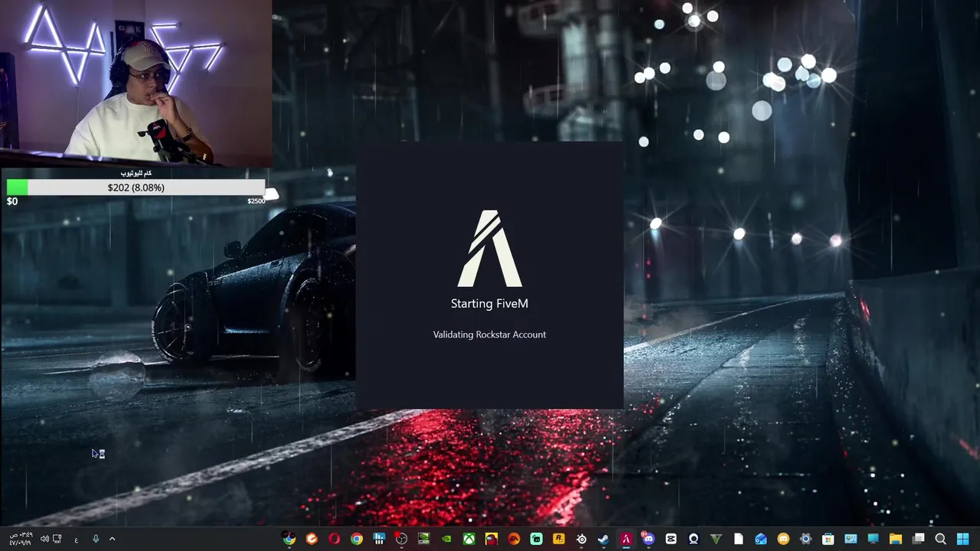This screenshot has width=980, height=551.
Task: Open the blue bars app icon in taskbar
Action: click(x=379, y=539)
